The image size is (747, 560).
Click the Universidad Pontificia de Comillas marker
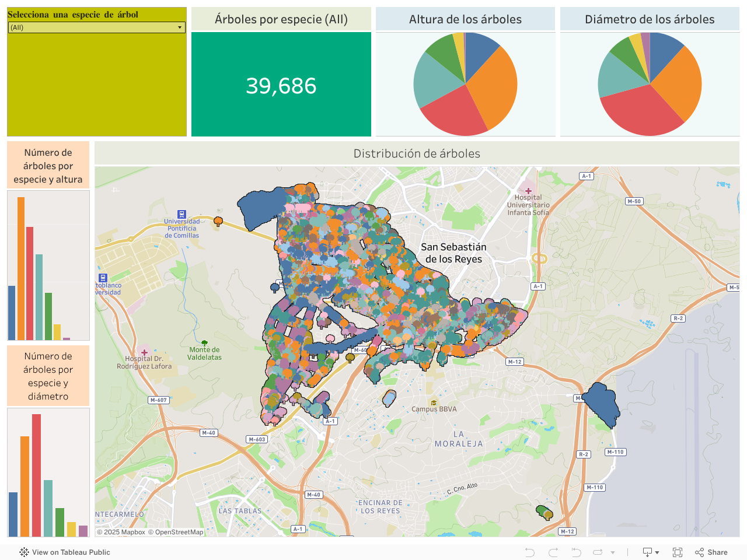tap(181, 214)
